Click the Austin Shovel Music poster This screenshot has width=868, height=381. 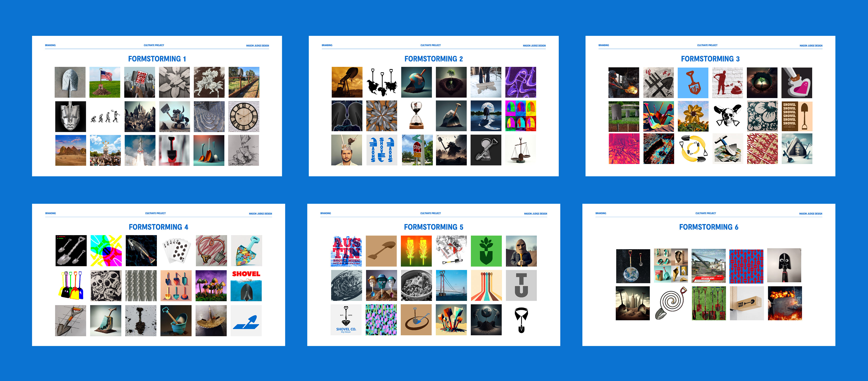pos(346,251)
